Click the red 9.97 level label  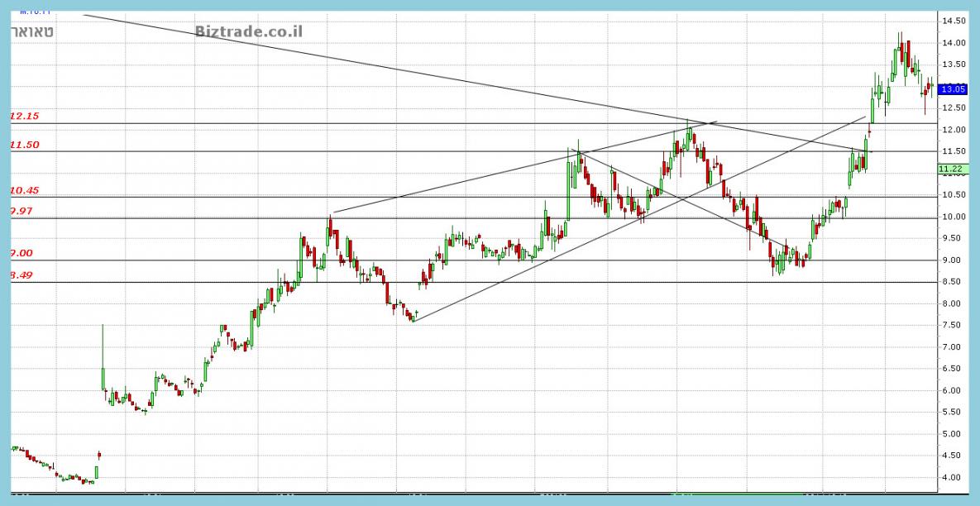(24, 212)
